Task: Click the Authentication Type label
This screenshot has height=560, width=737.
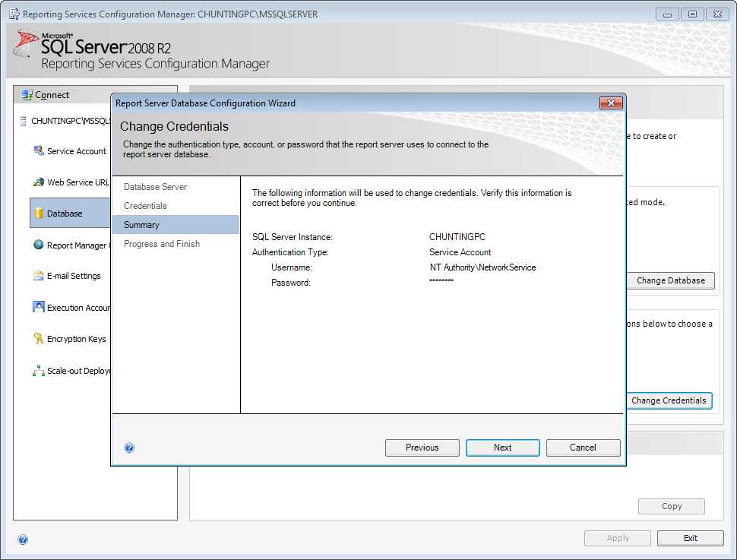Action: click(290, 252)
